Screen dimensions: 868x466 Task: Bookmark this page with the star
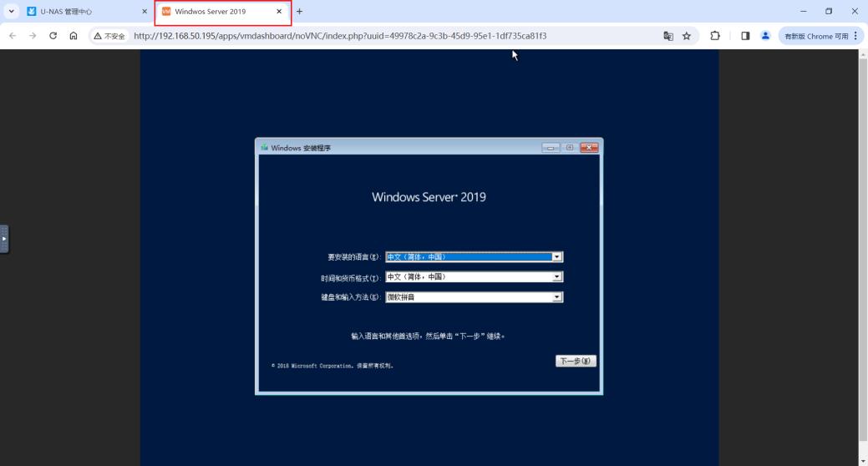[687, 36]
